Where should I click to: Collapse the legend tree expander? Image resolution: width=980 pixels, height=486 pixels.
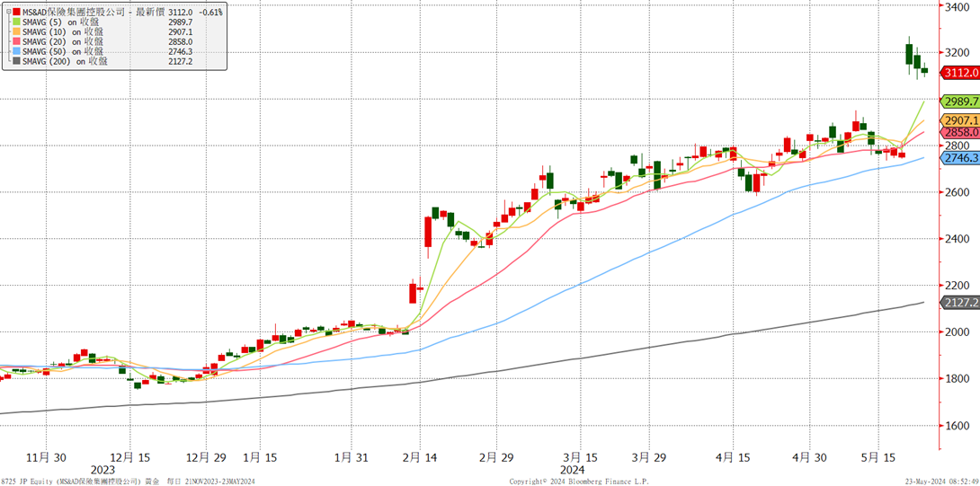point(8,12)
